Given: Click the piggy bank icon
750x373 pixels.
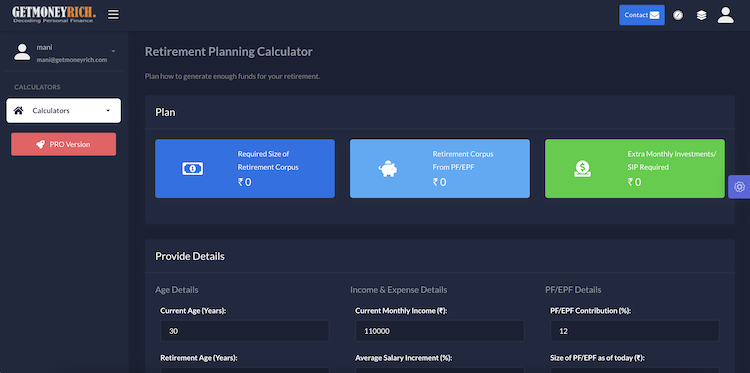Looking at the screenshot, I should click(x=388, y=168).
